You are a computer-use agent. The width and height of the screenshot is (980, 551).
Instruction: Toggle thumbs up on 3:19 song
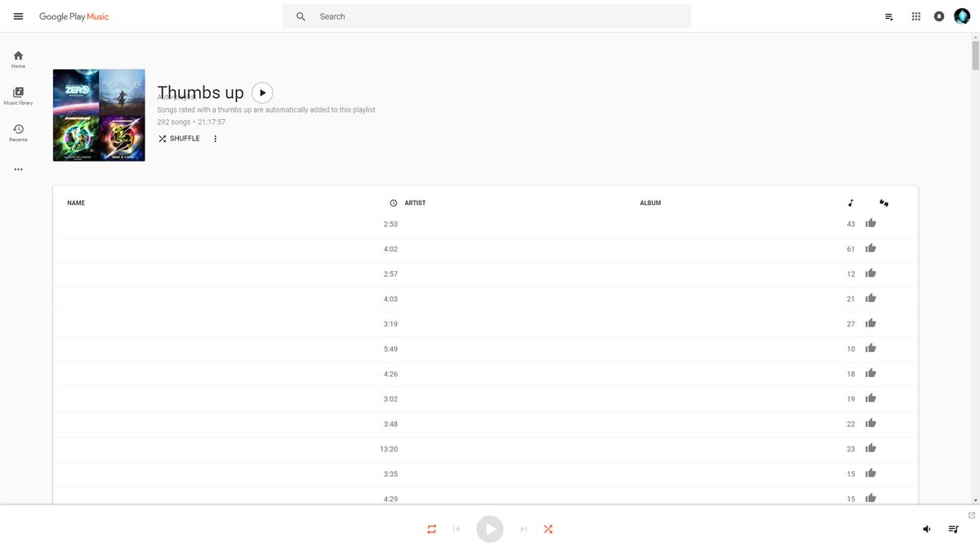871,323
